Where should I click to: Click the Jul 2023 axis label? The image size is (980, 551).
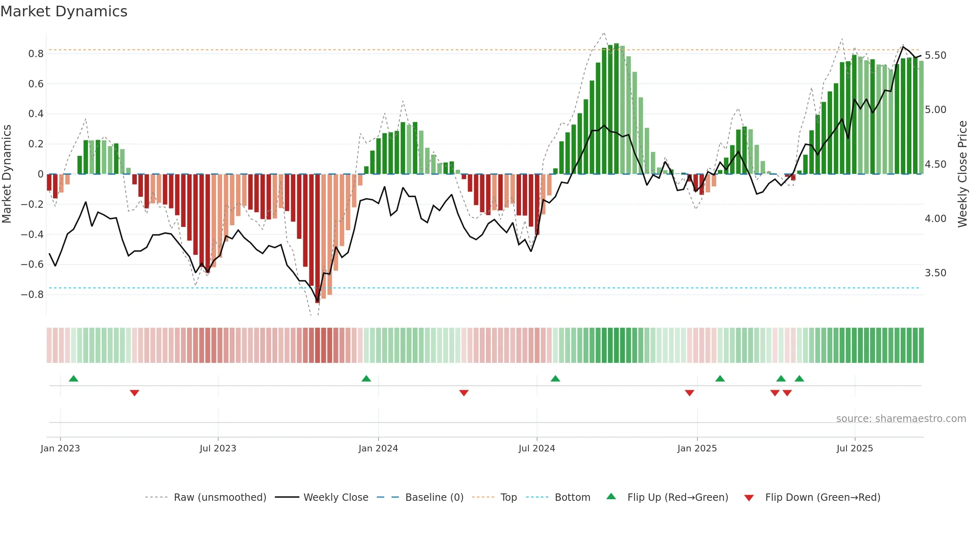(x=218, y=448)
